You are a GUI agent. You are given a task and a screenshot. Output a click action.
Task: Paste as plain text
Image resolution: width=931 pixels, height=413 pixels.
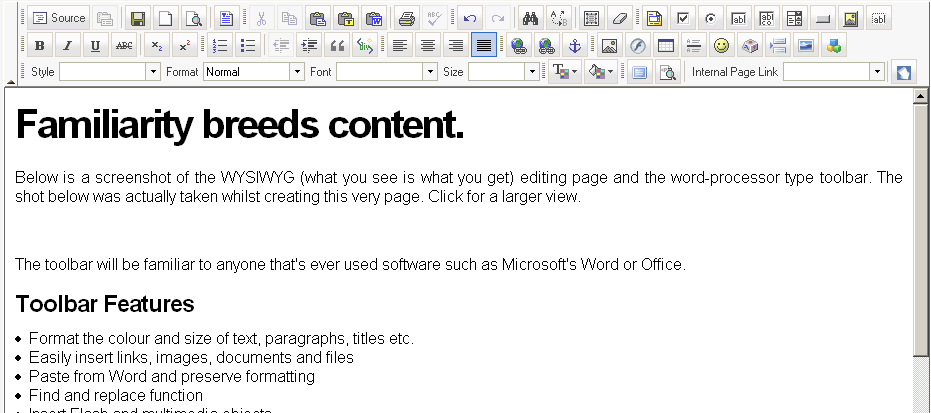pos(346,18)
